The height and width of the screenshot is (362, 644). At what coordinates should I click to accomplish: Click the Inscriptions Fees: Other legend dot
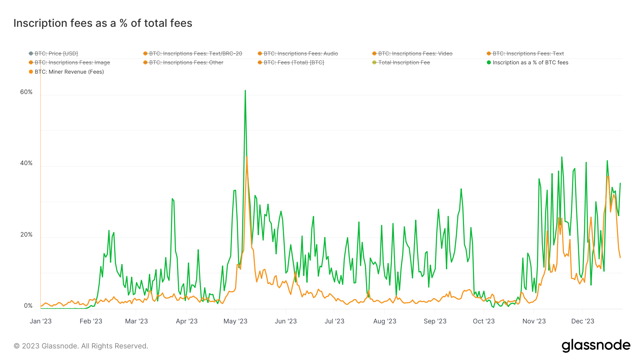(x=145, y=63)
